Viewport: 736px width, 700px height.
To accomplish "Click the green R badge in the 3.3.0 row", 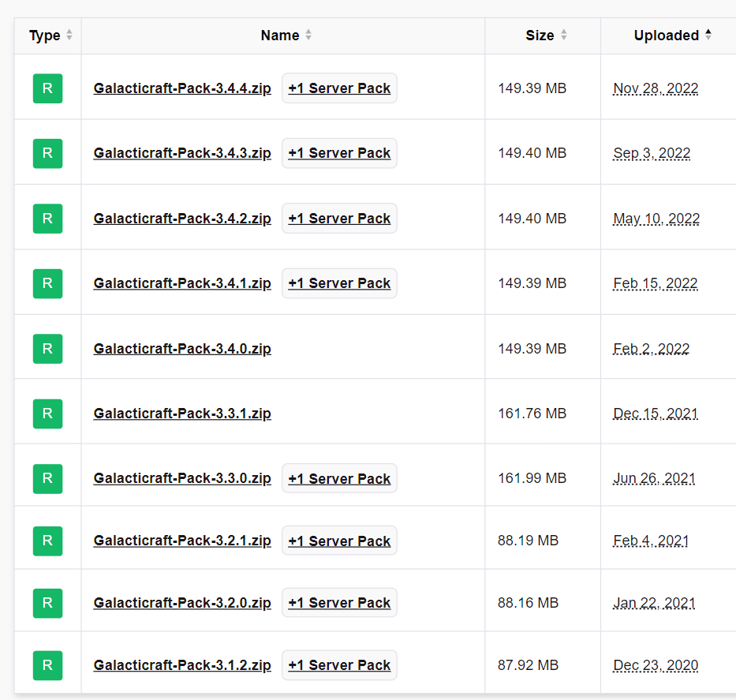I will click(47, 478).
